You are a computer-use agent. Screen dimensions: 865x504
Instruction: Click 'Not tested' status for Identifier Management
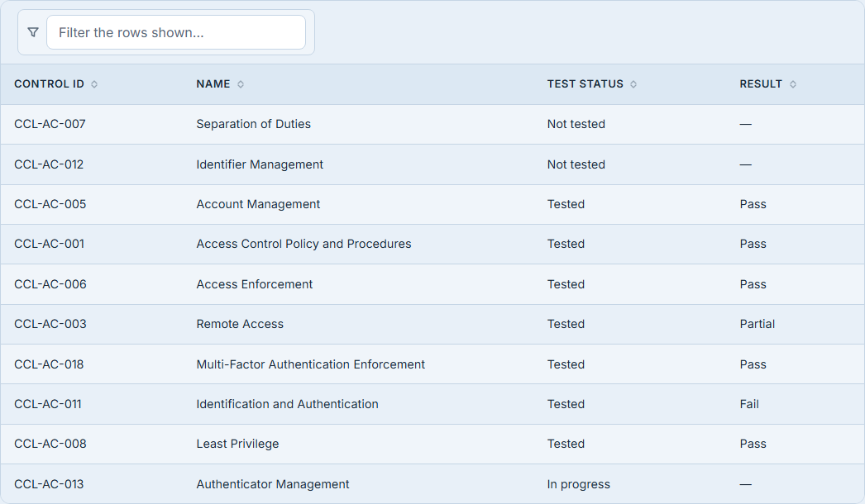coord(576,164)
